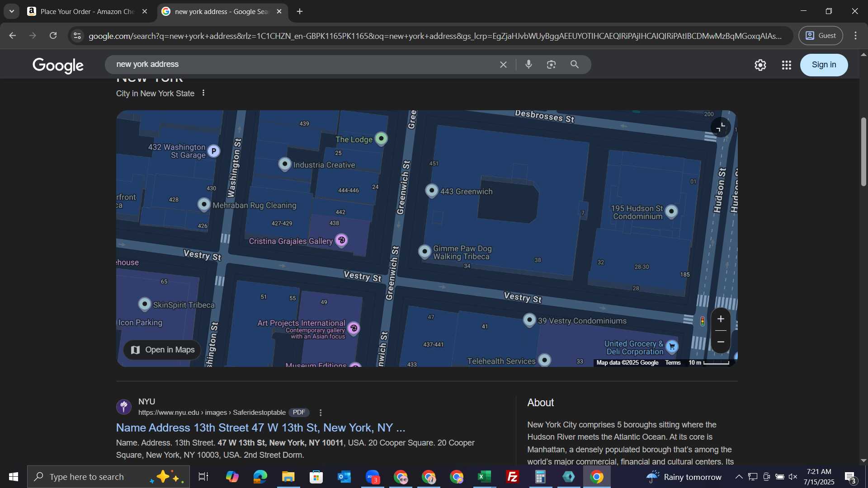Select the new york address Google tab
The image size is (868, 488).
click(x=222, y=12)
